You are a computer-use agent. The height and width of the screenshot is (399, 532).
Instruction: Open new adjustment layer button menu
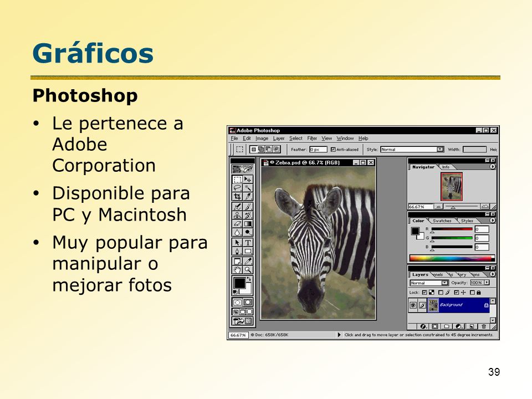point(459,326)
